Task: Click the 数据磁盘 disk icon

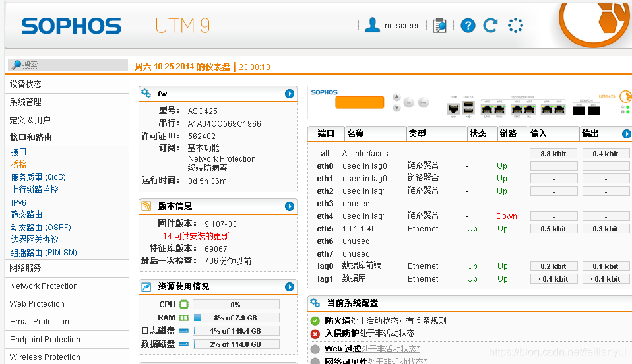Action: click(x=184, y=344)
